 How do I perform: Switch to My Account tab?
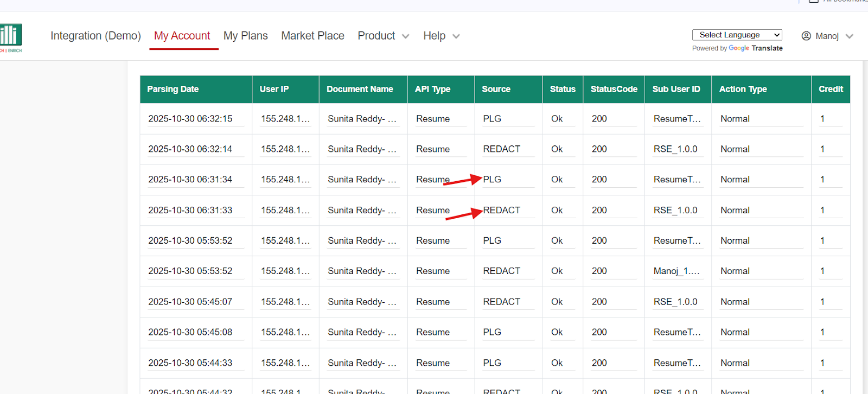(182, 36)
